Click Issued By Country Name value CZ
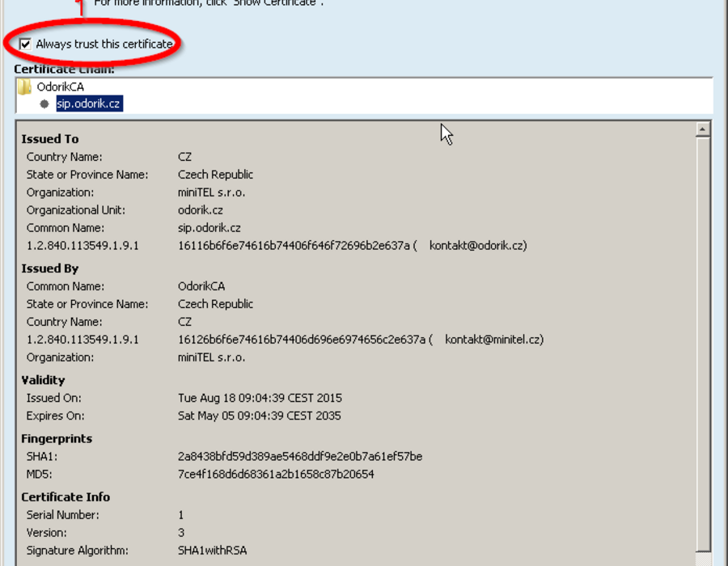This screenshot has height=566, width=728. pos(184,322)
